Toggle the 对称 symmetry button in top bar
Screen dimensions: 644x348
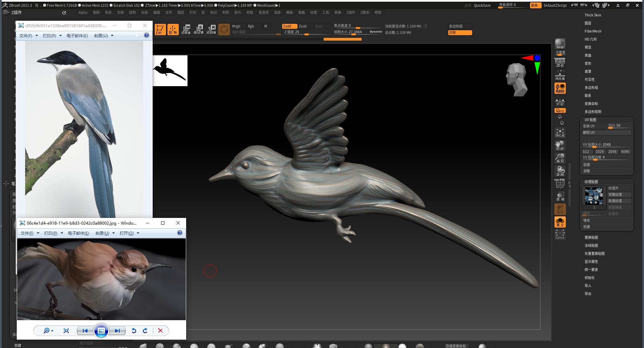(x=460, y=33)
